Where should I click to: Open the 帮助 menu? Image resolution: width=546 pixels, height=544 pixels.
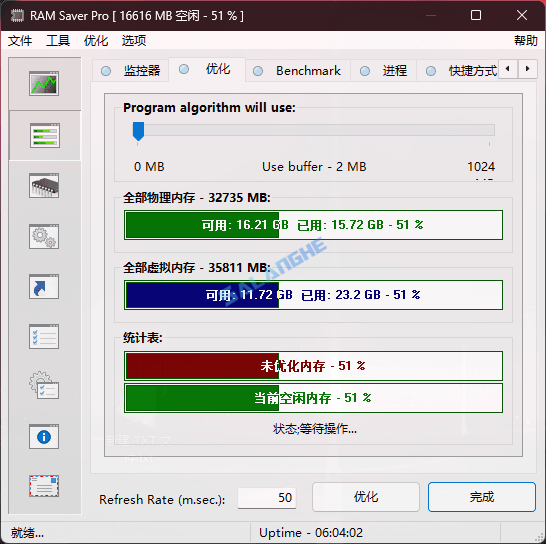pyautogui.click(x=526, y=41)
